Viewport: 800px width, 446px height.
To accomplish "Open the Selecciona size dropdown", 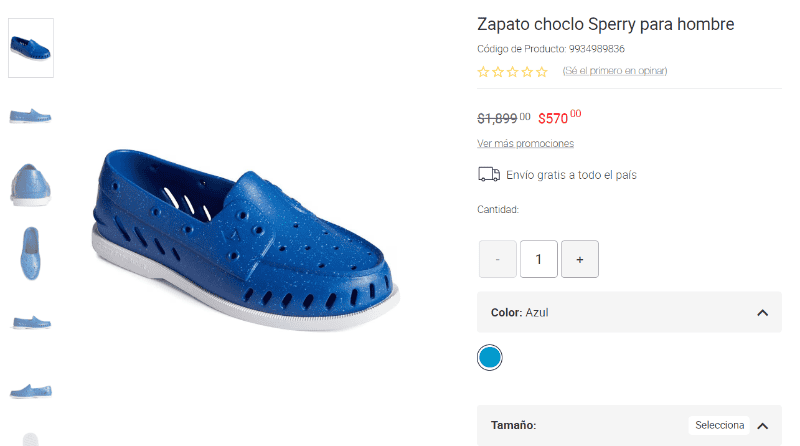I will click(x=720, y=425).
